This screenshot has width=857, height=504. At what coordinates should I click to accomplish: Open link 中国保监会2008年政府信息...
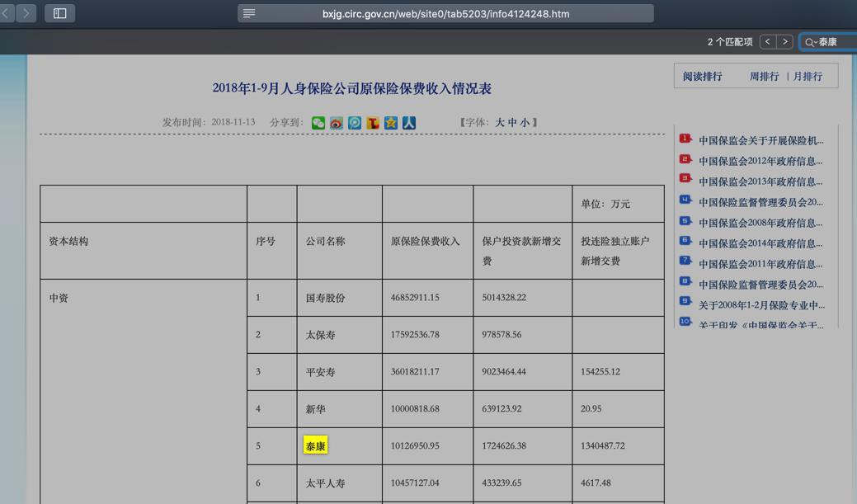click(x=760, y=223)
